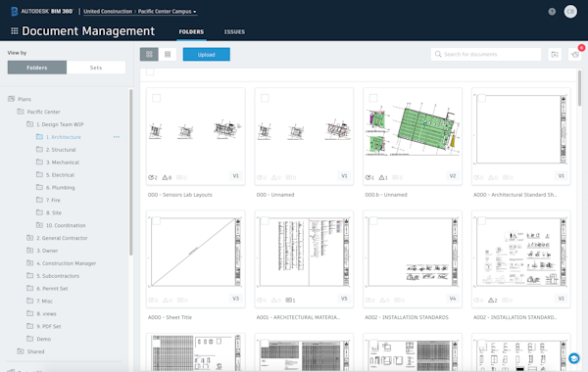Open the A000 - Sheet Title thumbnail
Image resolution: width=588 pixels, height=372 pixels.
195,253
